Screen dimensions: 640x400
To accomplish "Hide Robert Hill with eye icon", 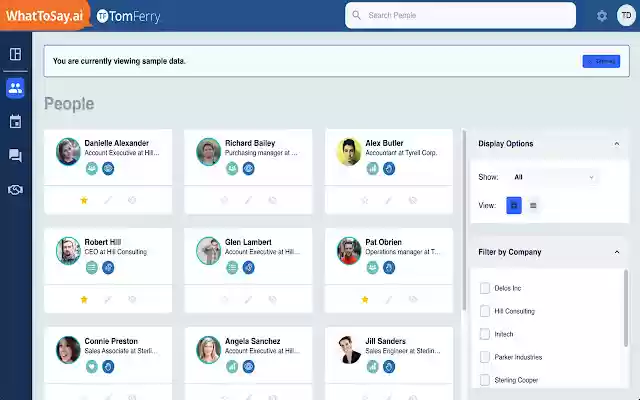I will [132, 300].
